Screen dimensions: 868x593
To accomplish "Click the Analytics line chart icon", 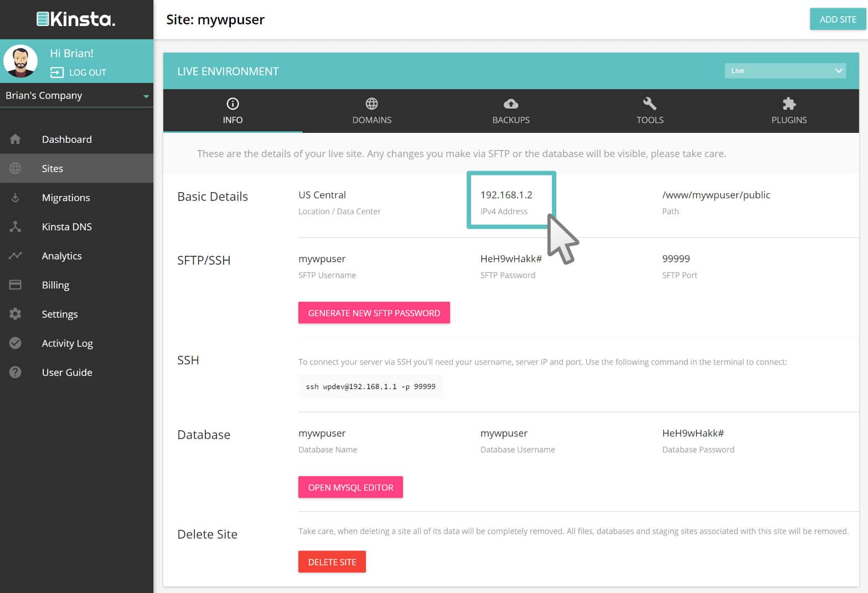I will [x=15, y=256].
